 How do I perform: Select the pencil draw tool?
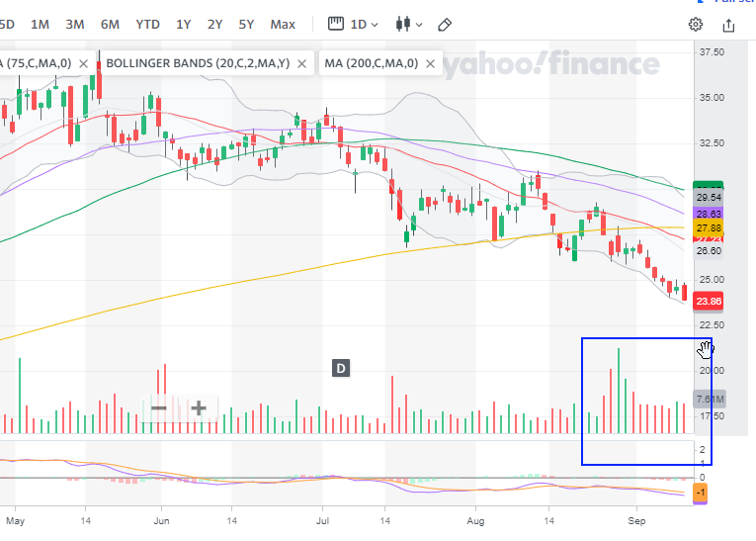445,24
